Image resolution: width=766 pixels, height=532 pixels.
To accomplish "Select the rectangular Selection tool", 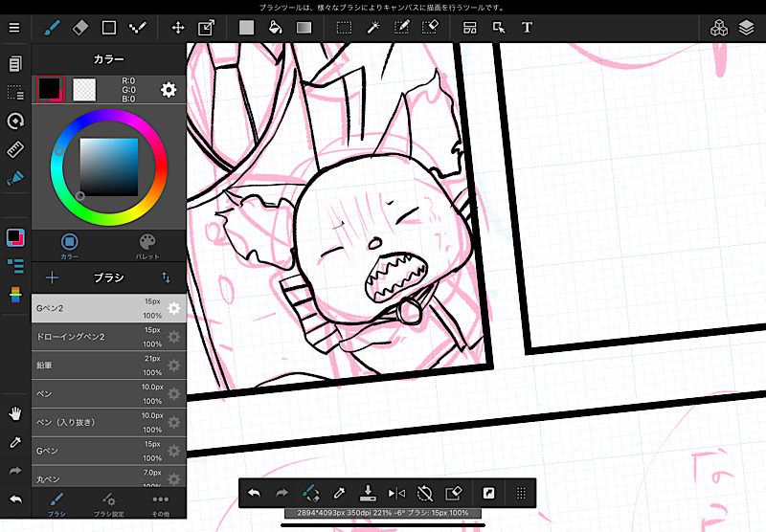I will click(x=344, y=28).
